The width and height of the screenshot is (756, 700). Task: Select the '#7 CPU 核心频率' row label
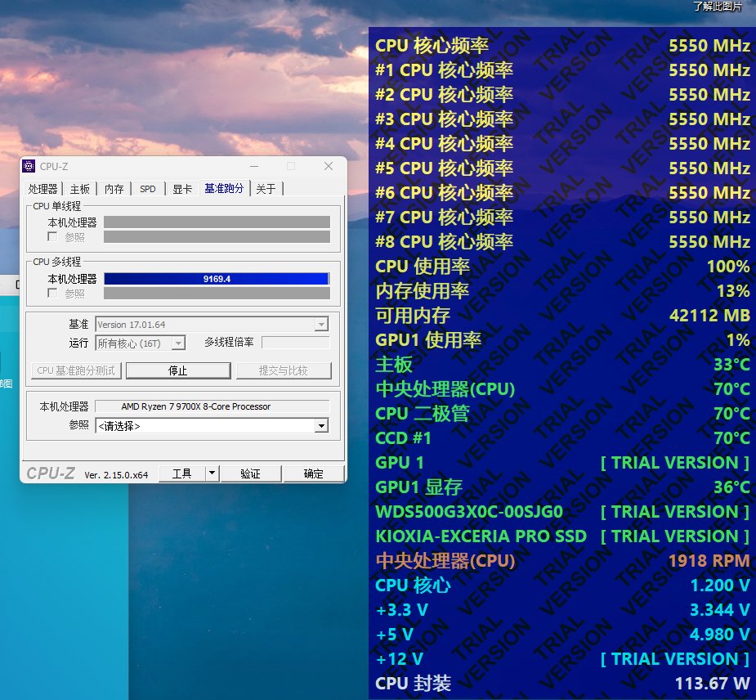click(444, 218)
